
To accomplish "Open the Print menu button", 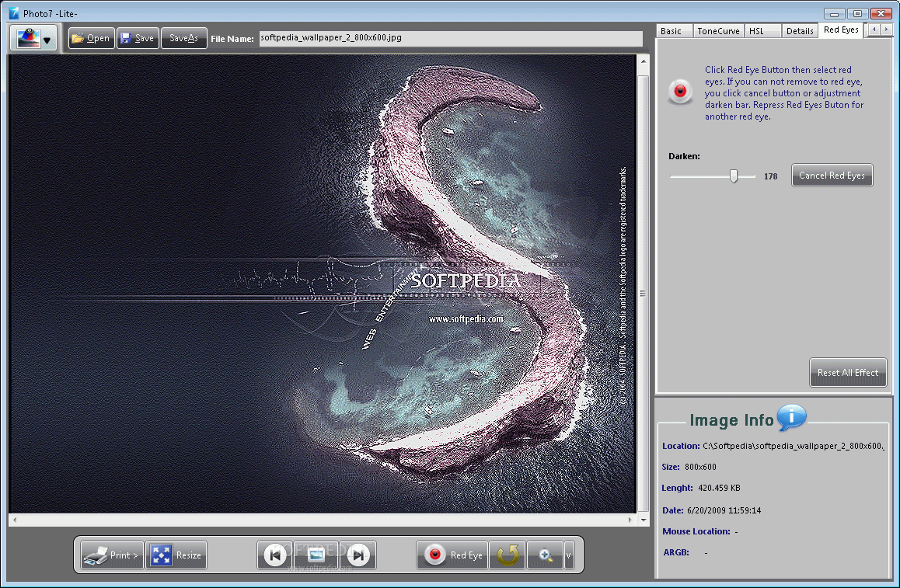I will point(111,555).
